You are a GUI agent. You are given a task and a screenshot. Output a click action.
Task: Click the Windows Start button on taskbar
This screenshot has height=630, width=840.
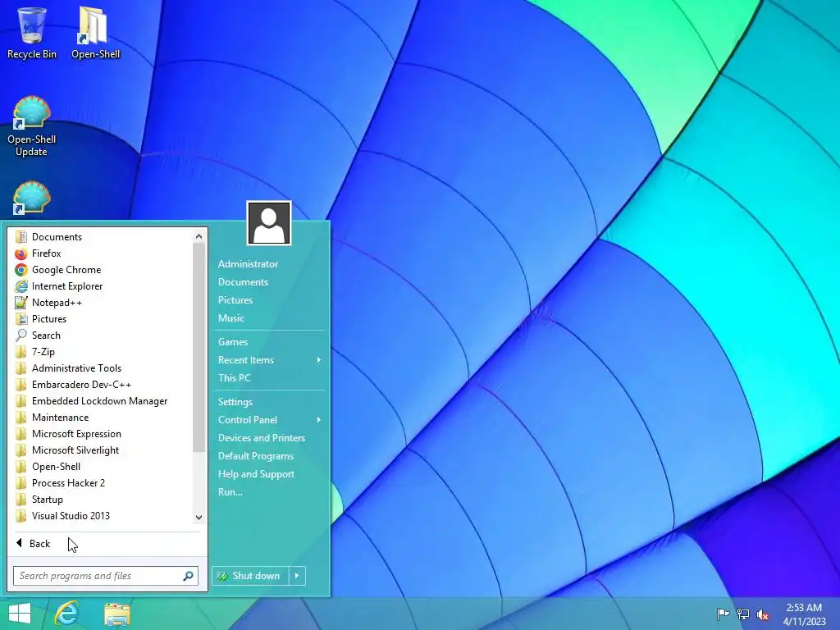point(20,614)
